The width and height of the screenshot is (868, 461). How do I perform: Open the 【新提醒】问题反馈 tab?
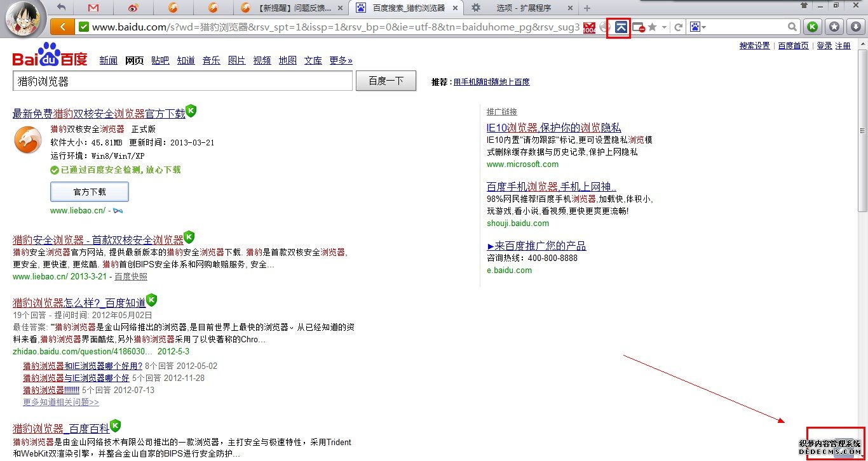(x=291, y=8)
